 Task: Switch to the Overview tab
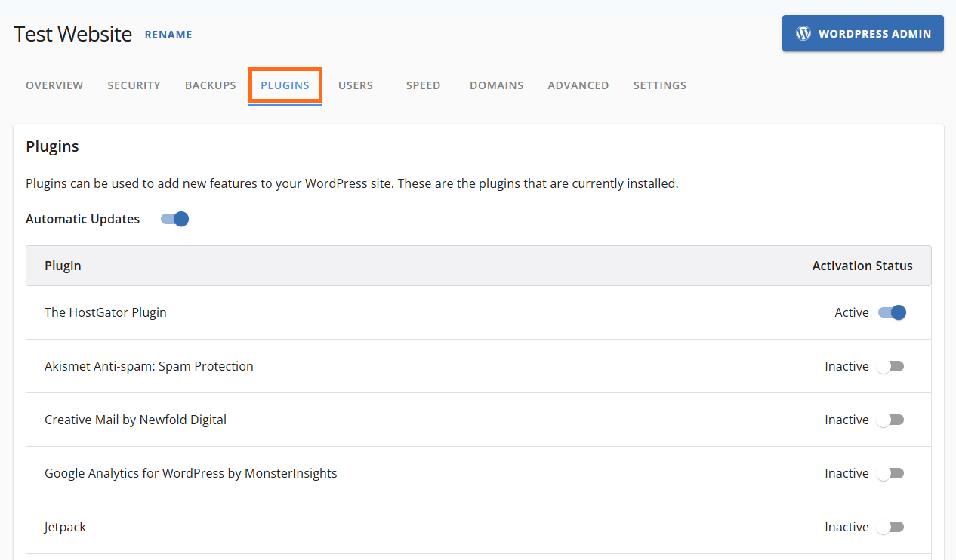point(54,85)
